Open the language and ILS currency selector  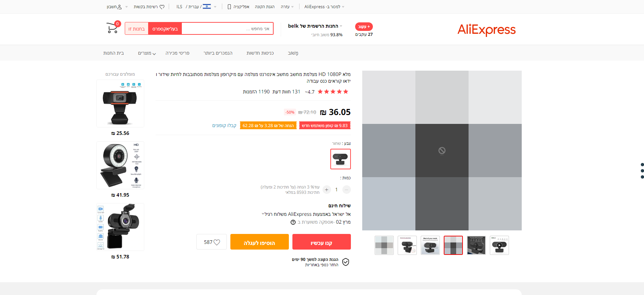(196, 7)
